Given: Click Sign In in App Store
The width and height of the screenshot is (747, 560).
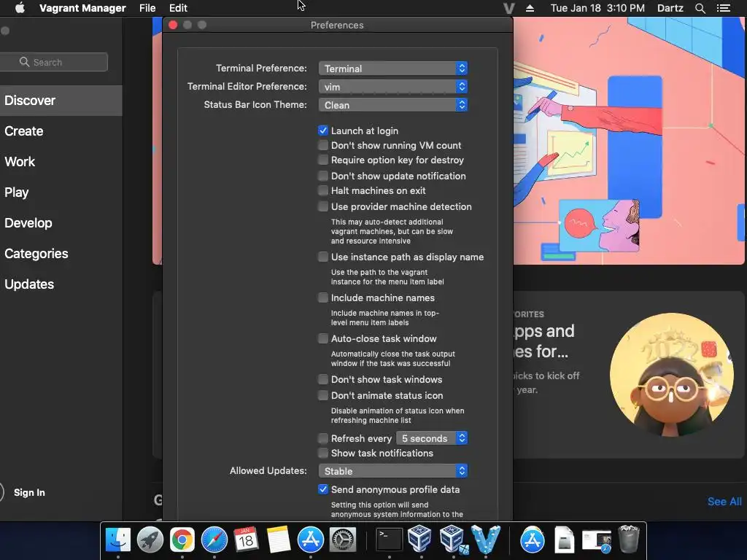Looking at the screenshot, I should click(29, 492).
